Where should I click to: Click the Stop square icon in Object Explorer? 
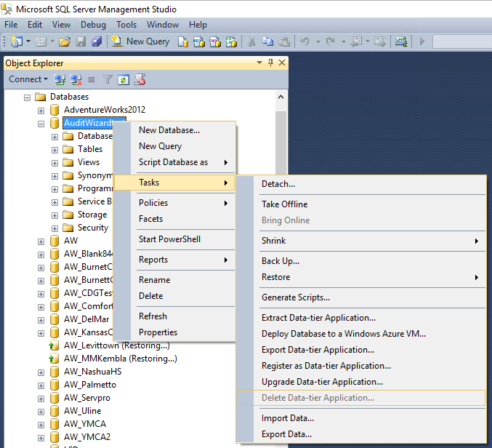click(92, 80)
